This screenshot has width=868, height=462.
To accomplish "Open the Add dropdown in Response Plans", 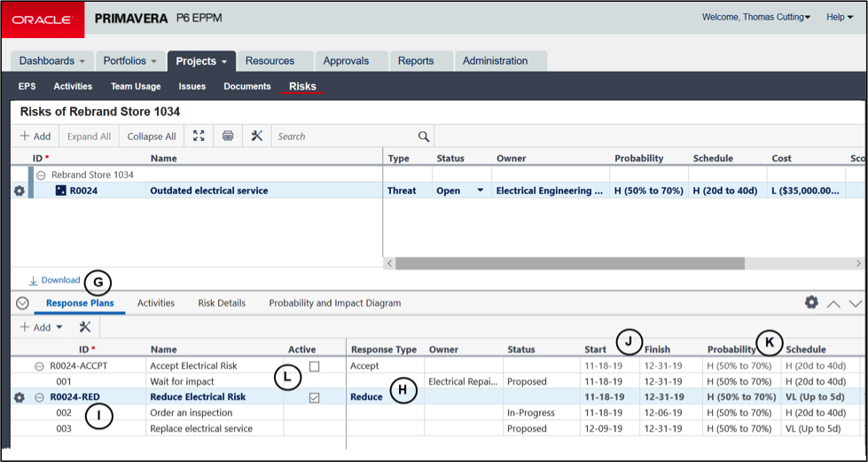I will coord(41,327).
